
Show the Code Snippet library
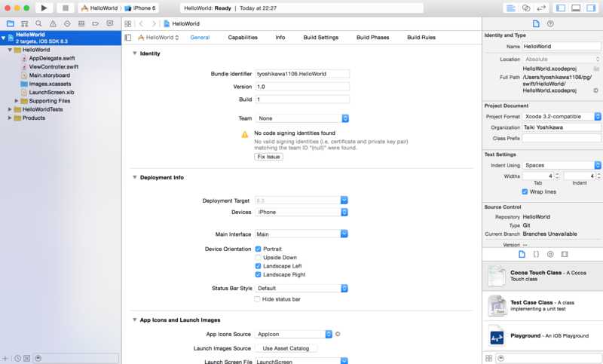click(x=536, y=255)
